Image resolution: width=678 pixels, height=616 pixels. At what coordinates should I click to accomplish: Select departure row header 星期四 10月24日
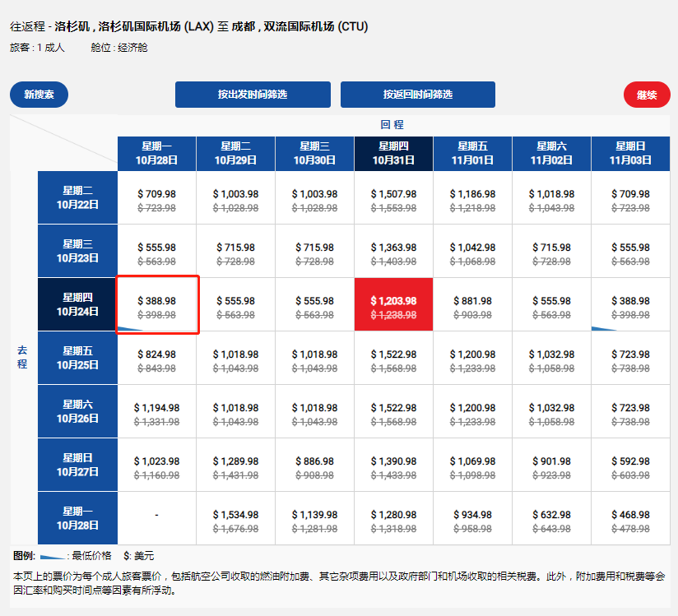(x=77, y=304)
